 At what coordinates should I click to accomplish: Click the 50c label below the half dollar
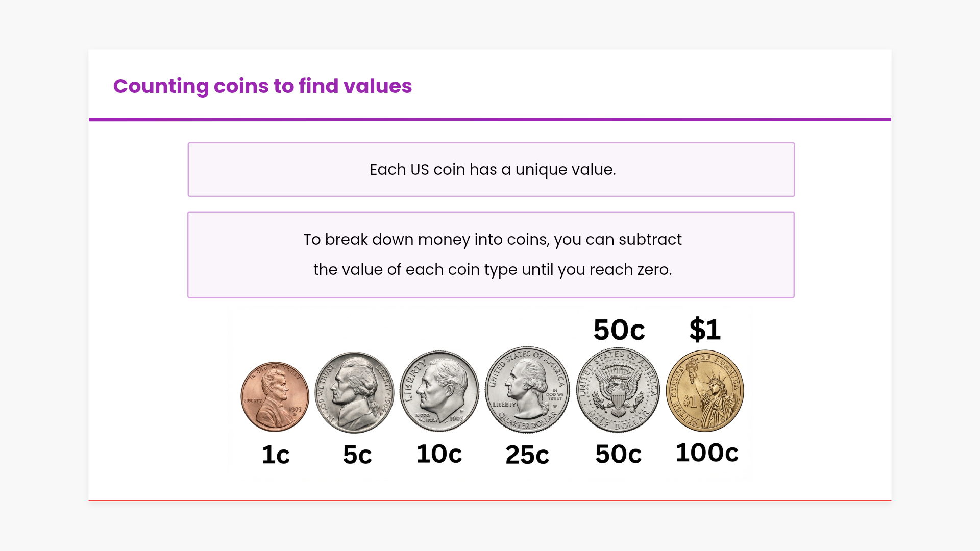(x=618, y=454)
